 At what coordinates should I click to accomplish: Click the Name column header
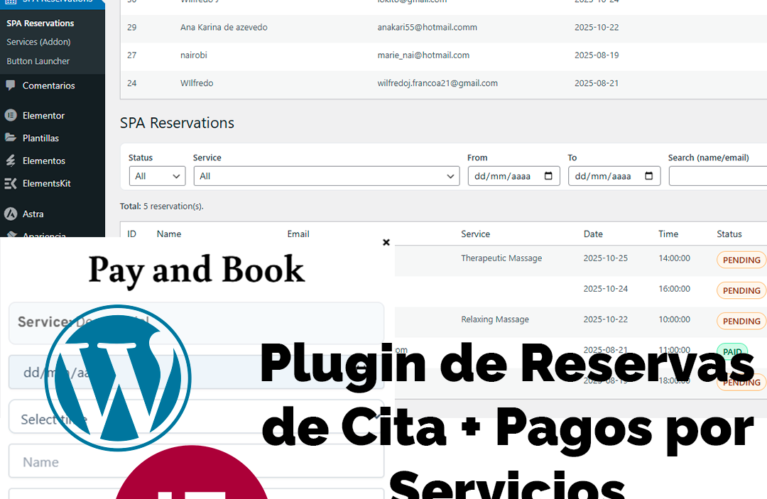(169, 234)
